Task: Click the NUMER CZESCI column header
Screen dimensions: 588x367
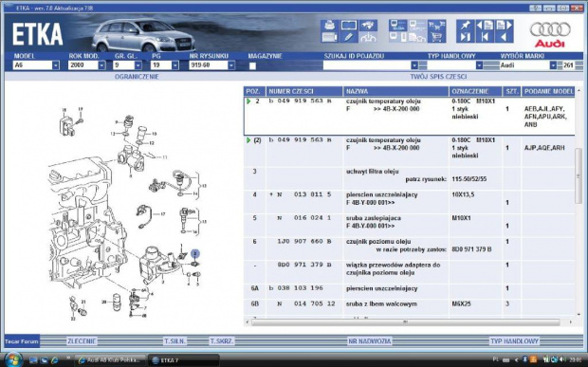Action: coord(304,91)
